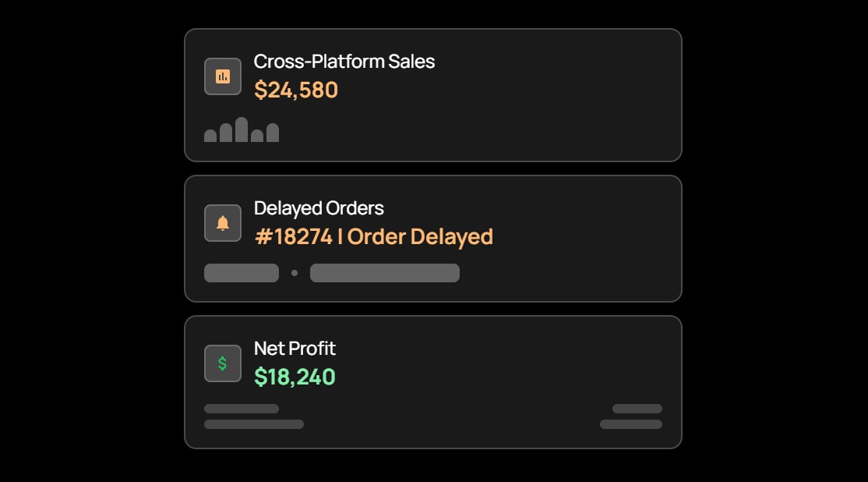Click the first bar of the sales mini chart
Image resolution: width=868 pixels, height=482 pixels.
(x=210, y=136)
